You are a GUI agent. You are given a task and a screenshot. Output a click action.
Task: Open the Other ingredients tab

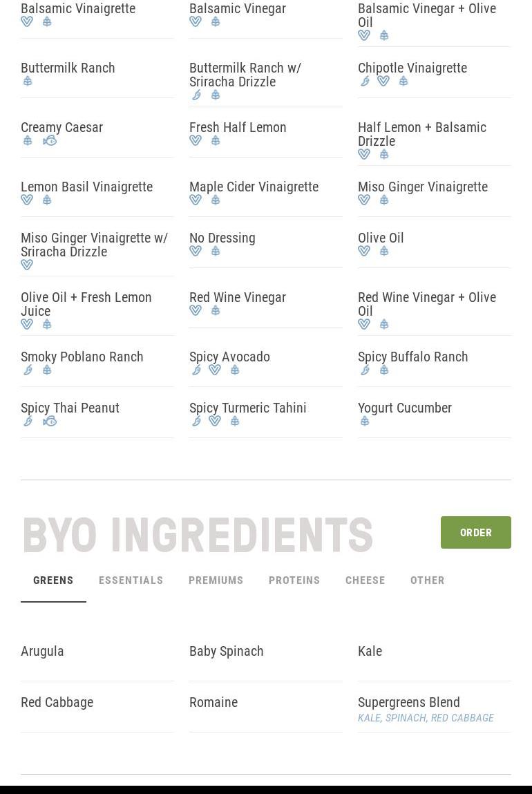click(x=428, y=580)
